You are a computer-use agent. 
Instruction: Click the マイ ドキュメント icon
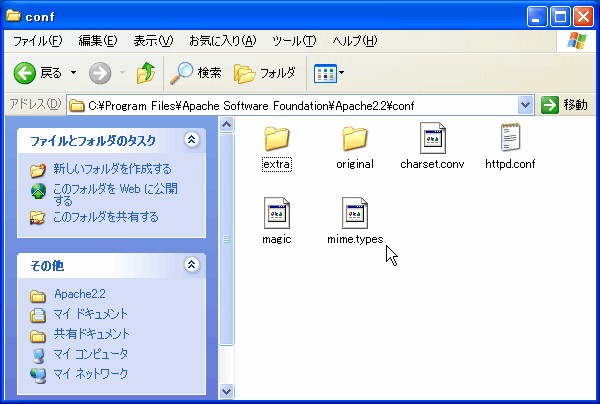(38, 315)
